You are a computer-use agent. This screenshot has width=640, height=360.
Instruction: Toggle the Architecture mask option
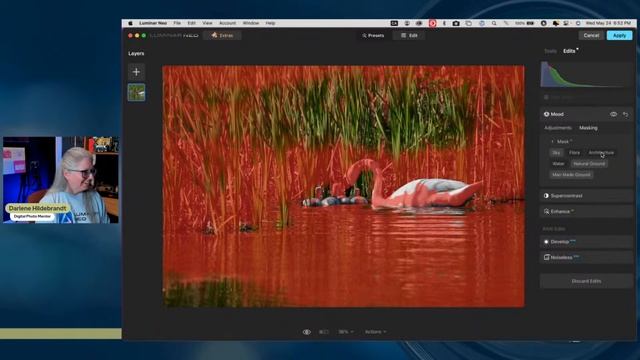[601, 153]
